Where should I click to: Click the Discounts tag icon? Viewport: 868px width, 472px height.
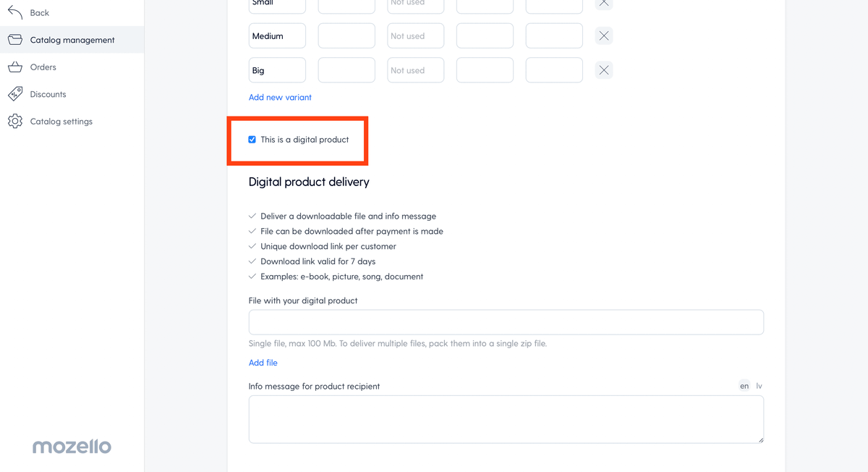[x=15, y=94]
